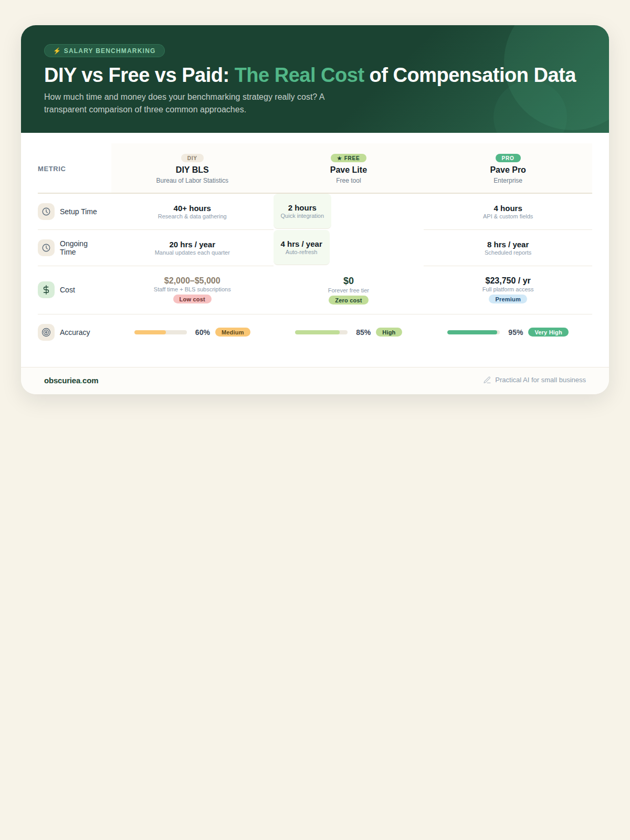Click the 60% orange accuracy bar
This screenshot has height=840, width=630.
coord(161,332)
